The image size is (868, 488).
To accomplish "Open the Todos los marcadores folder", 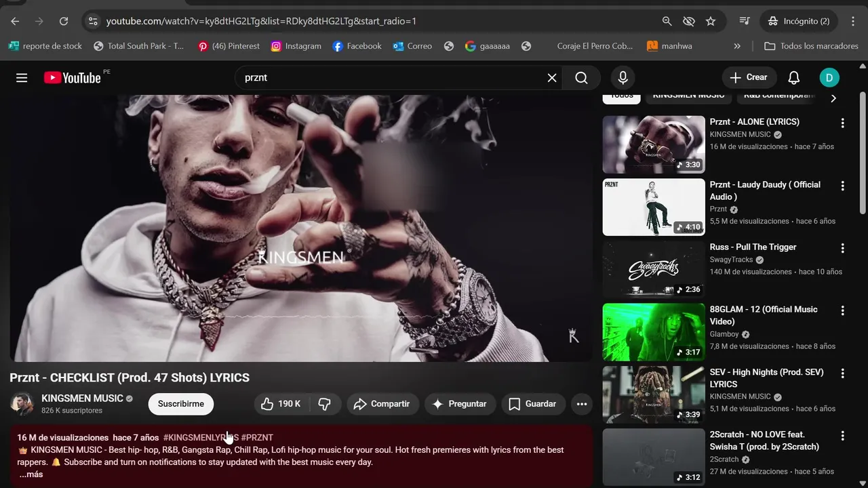I will pyautogui.click(x=810, y=46).
